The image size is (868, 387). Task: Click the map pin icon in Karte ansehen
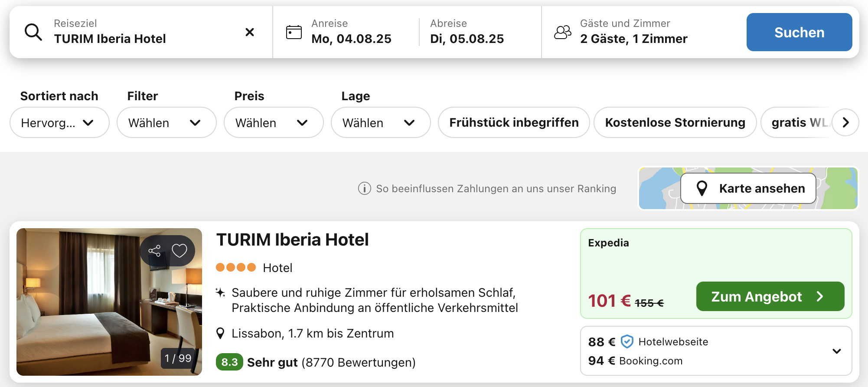click(702, 189)
